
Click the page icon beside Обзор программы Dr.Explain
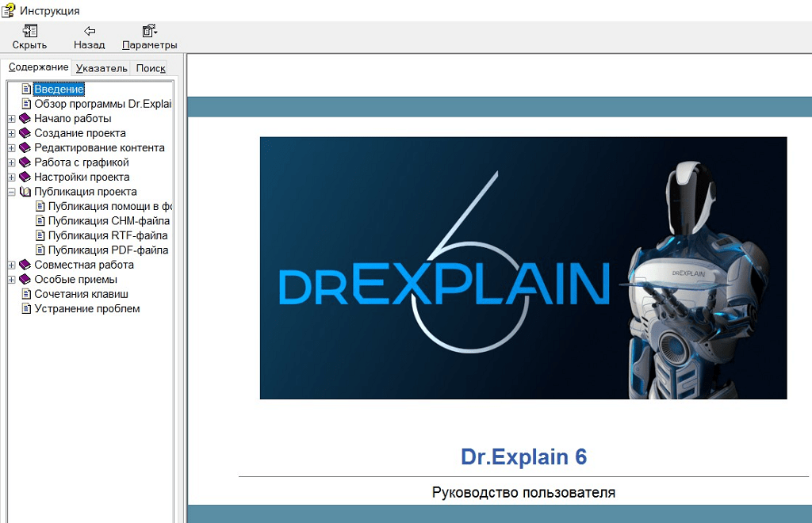coord(26,104)
